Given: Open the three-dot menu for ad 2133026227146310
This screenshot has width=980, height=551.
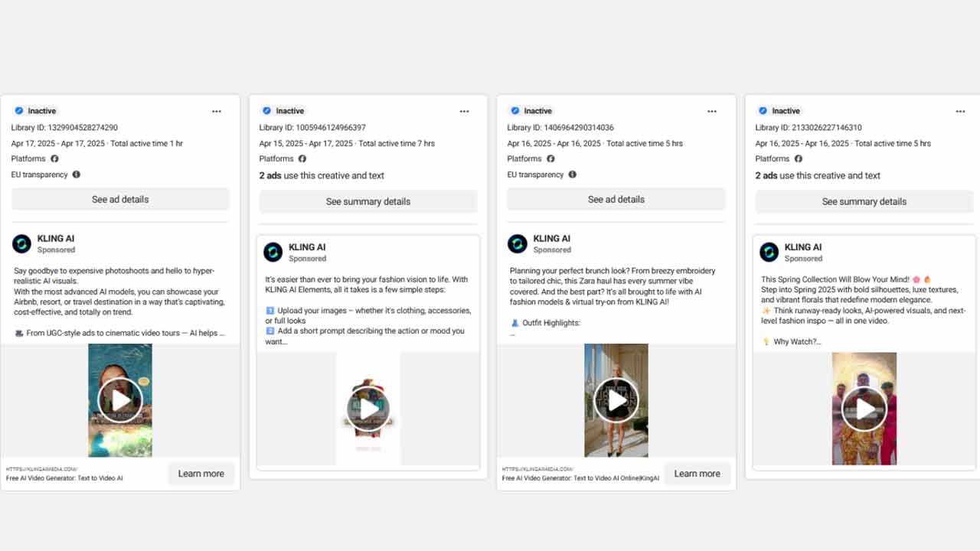Looking at the screenshot, I should [x=961, y=112].
